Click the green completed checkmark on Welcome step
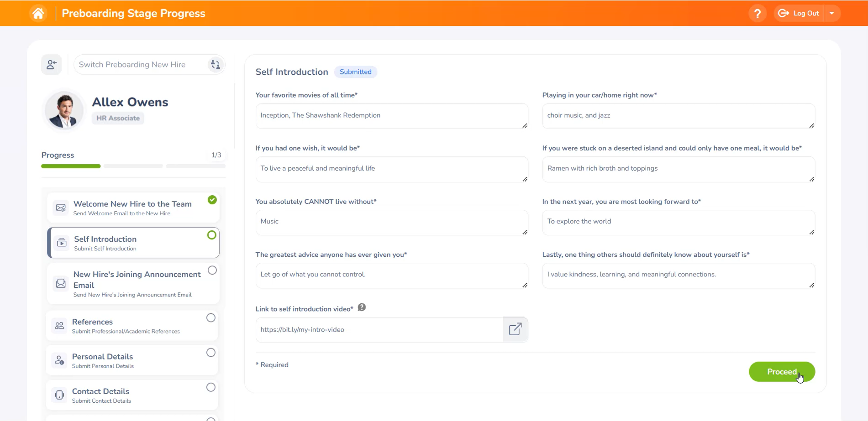This screenshot has height=421, width=868. click(x=212, y=200)
